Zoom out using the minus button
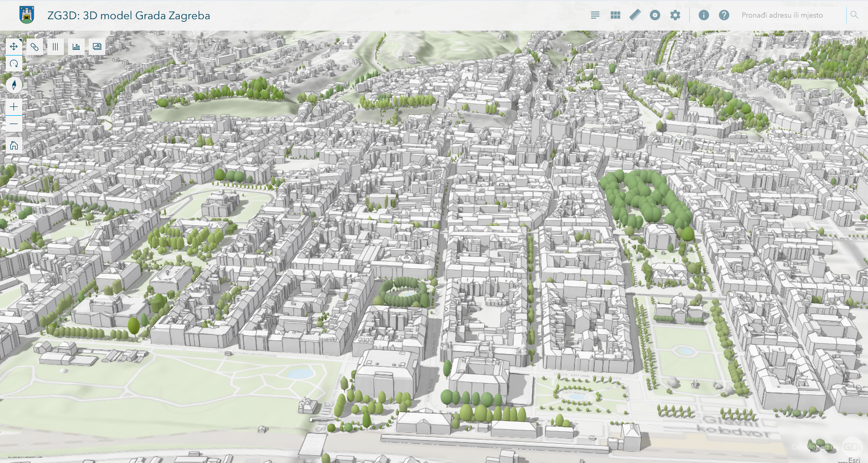 coord(14,124)
